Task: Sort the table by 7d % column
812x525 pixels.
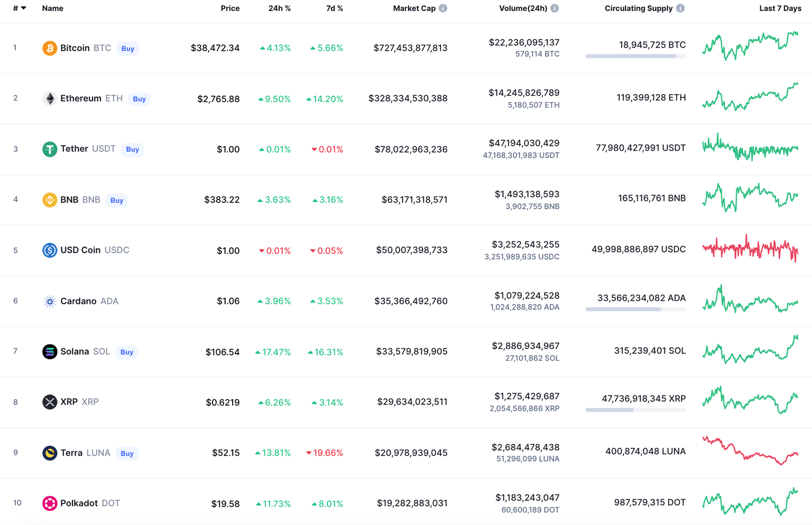Action: (334, 8)
